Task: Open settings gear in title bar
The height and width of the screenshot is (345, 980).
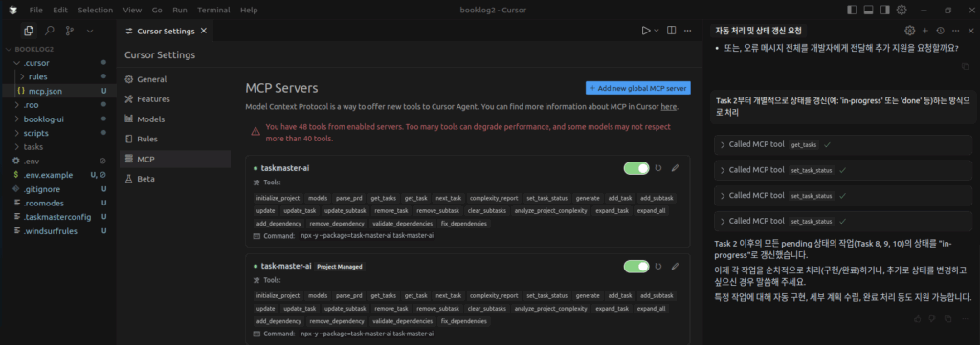Action: point(902,10)
